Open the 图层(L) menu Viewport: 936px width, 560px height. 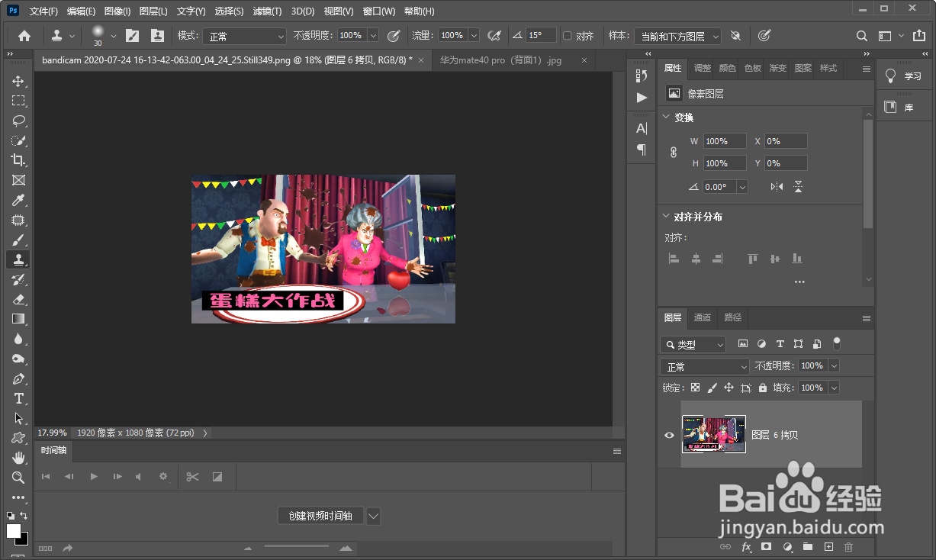point(153,11)
